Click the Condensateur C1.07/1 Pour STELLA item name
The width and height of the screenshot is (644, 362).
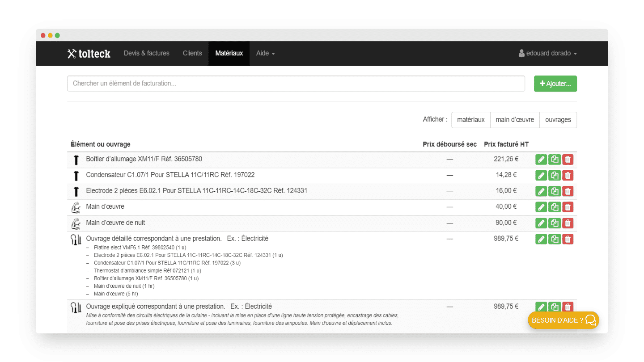(170, 175)
